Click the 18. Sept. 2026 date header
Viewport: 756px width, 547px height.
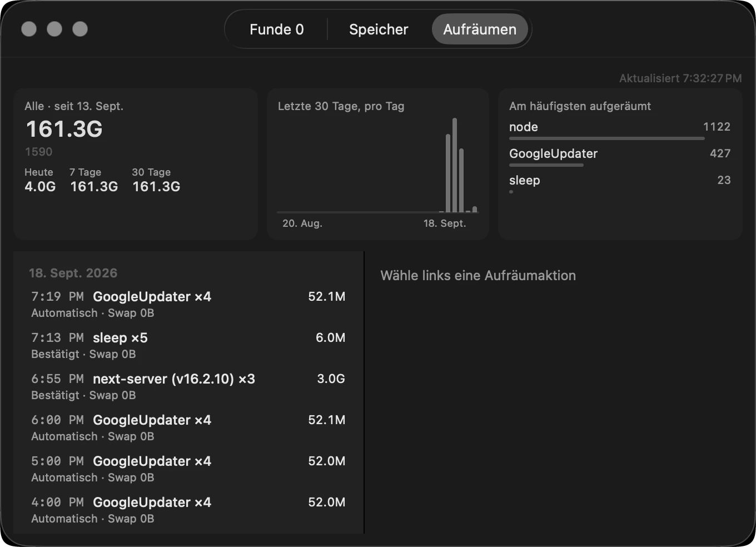coord(73,273)
